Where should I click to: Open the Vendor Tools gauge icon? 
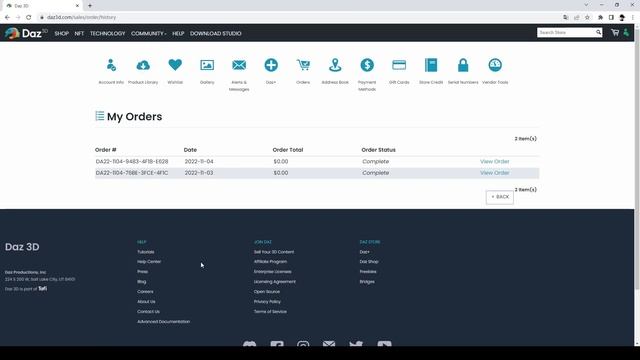click(495, 65)
